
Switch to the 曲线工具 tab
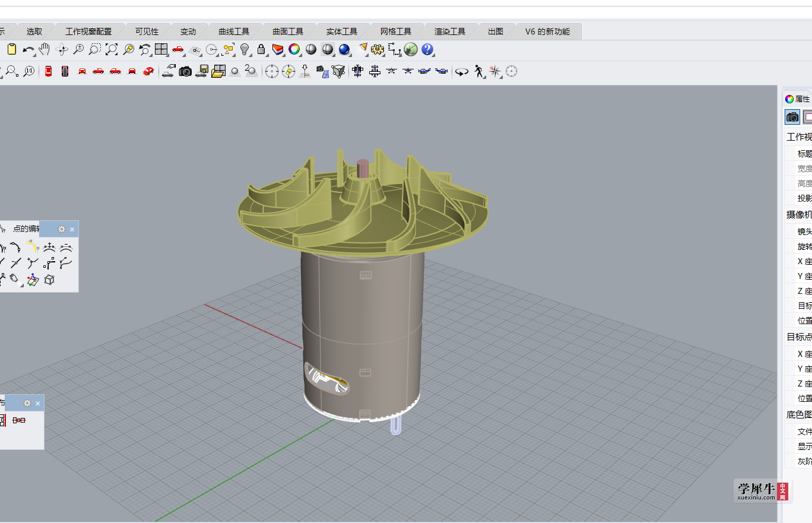tap(234, 31)
